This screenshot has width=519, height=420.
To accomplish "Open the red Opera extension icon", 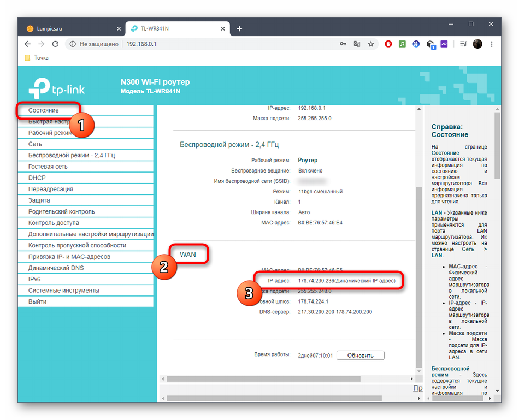I will coord(388,44).
